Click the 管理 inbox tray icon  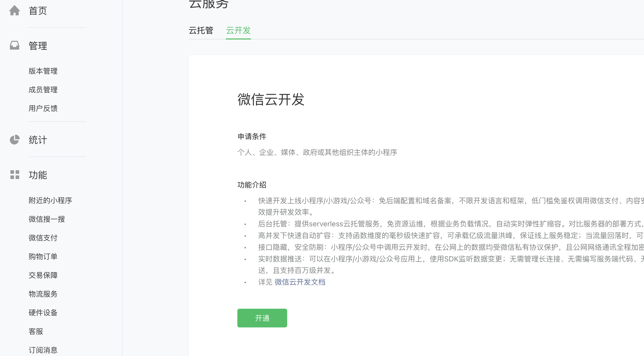click(15, 45)
